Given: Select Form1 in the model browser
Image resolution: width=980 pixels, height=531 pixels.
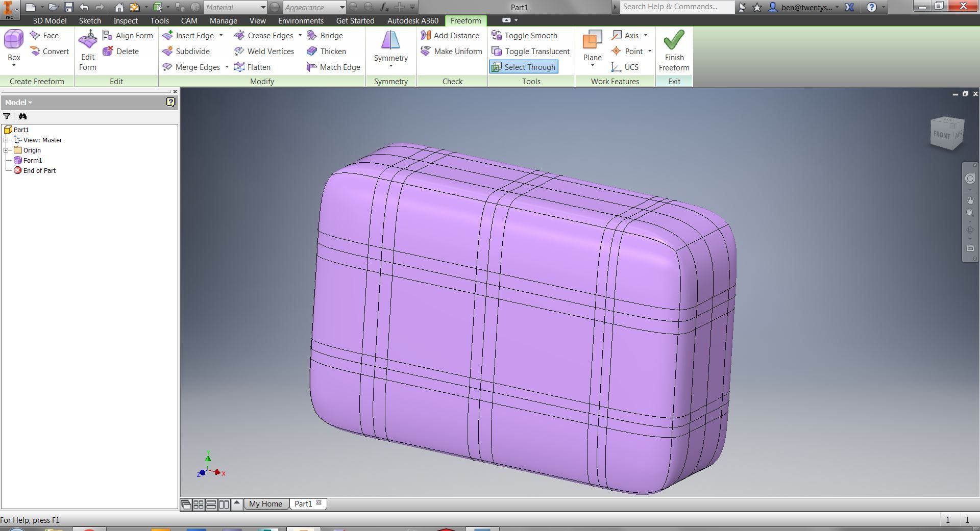Looking at the screenshot, I should 32,160.
